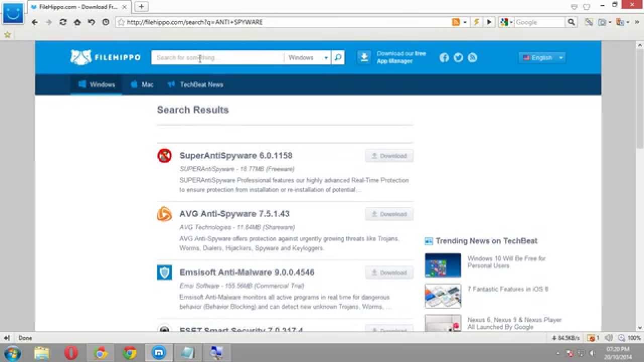This screenshot has width=644, height=362.
Task: Click the browser address bar URL
Action: pyautogui.click(x=194, y=22)
